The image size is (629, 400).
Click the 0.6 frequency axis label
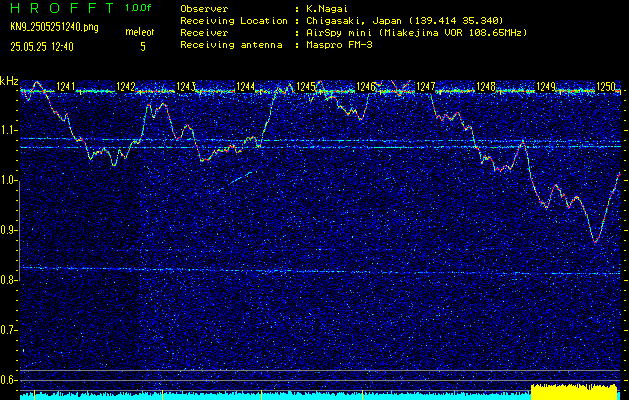coord(9,380)
